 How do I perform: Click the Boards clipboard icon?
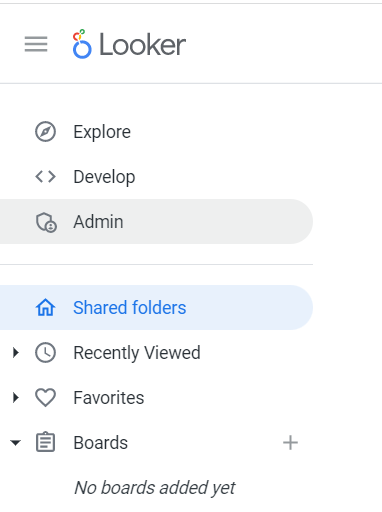[x=45, y=442]
